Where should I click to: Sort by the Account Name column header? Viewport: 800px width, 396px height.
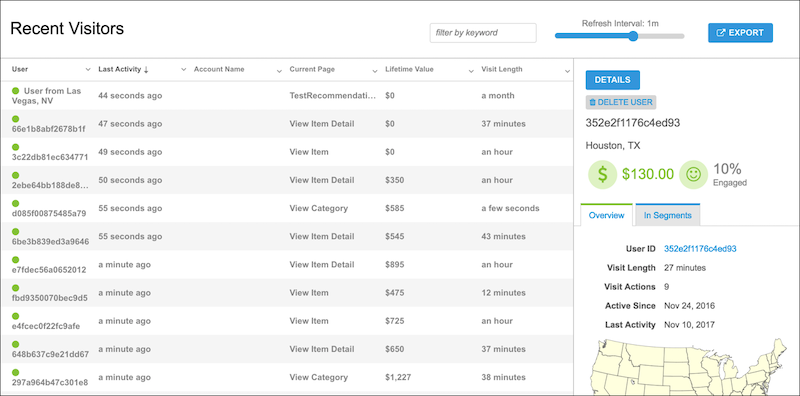pyautogui.click(x=219, y=69)
